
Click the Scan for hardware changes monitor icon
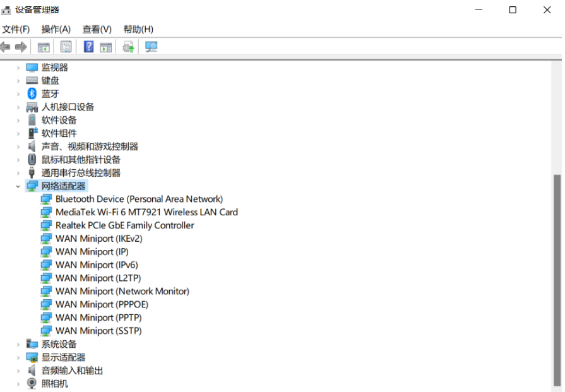(152, 47)
